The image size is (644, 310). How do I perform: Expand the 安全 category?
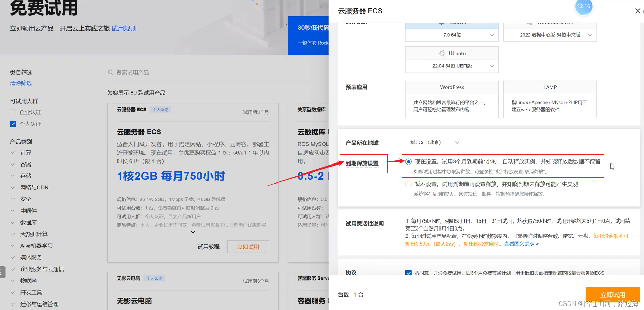[13, 199]
